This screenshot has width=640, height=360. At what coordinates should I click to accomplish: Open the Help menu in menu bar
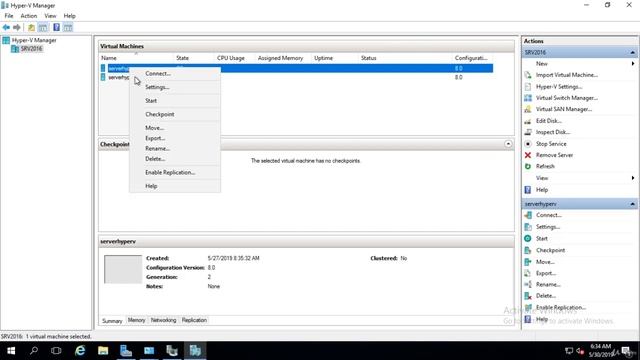tap(69, 16)
